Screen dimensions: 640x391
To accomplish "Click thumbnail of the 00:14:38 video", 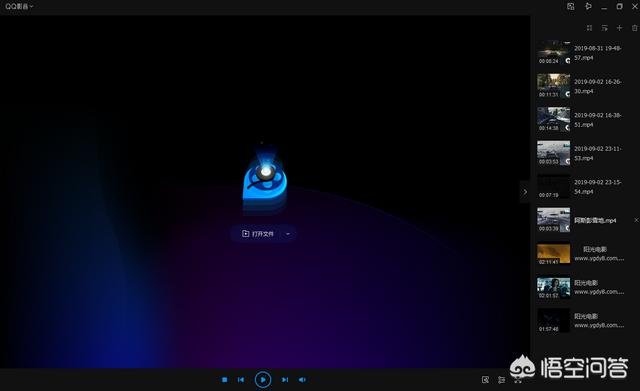I will (553, 120).
